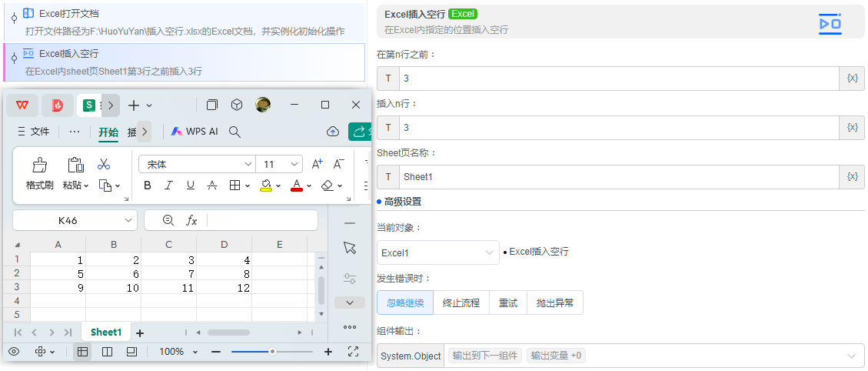Click the cloud upload icon
Viewport: 868px width, 371px height.
pos(333,132)
